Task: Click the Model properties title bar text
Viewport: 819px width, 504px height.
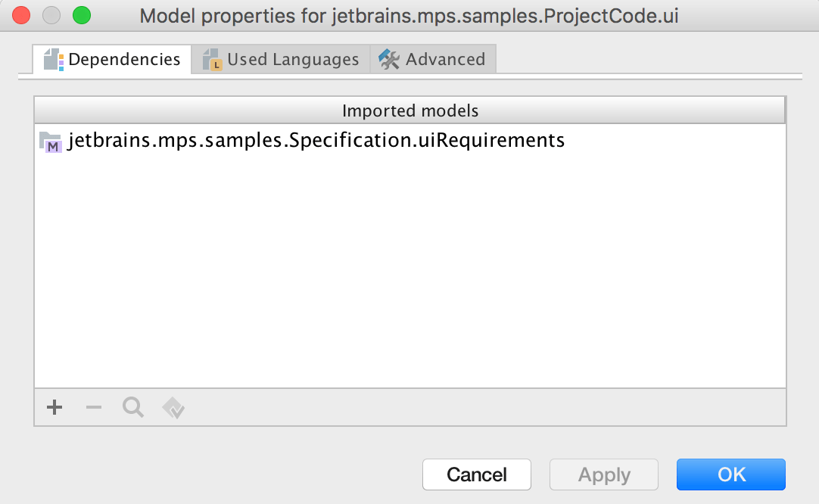Action: coord(409,16)
